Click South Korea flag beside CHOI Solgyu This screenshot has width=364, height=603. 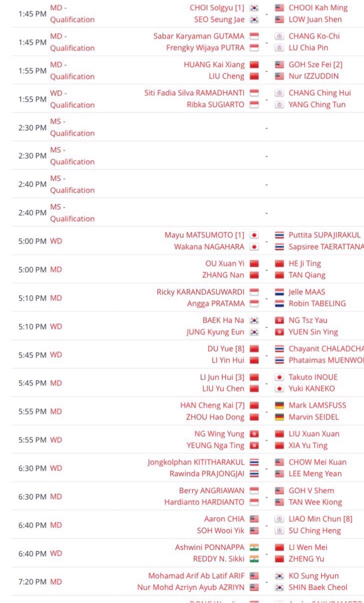pyautogui.click(x=254, y=8)
